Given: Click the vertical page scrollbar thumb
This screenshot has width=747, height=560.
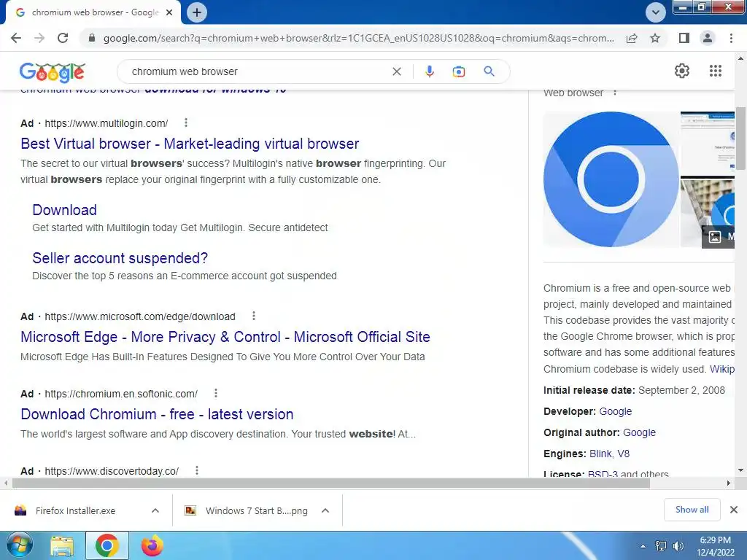Looking at the screenshot, I should tap(740, 138).
